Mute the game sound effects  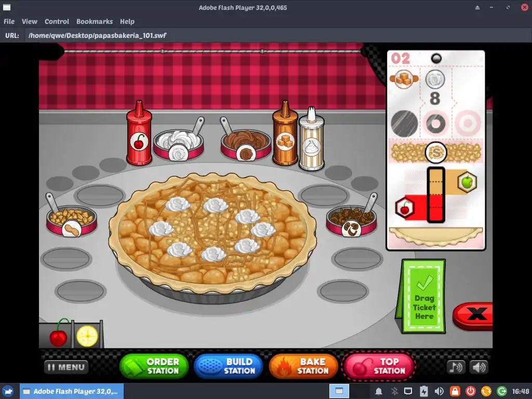pos(479,367)
